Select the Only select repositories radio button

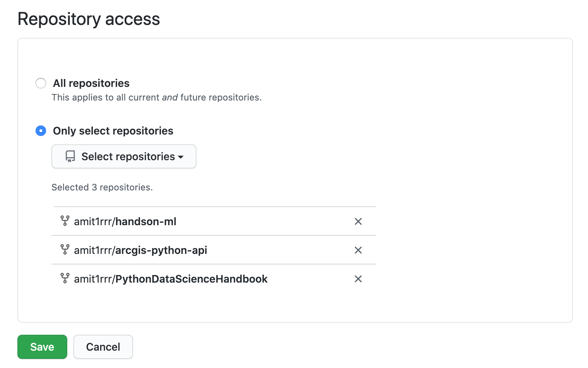coord(40,131)
